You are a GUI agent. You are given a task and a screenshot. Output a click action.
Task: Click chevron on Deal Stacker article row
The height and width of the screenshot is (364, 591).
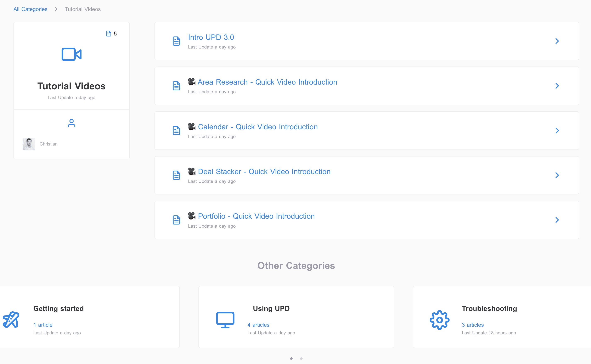(x=557, y=175)
